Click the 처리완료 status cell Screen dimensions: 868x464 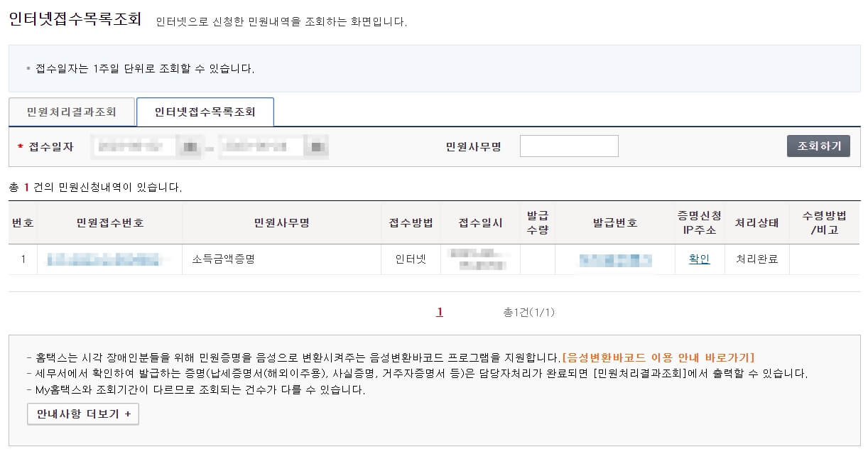(756, 259)
